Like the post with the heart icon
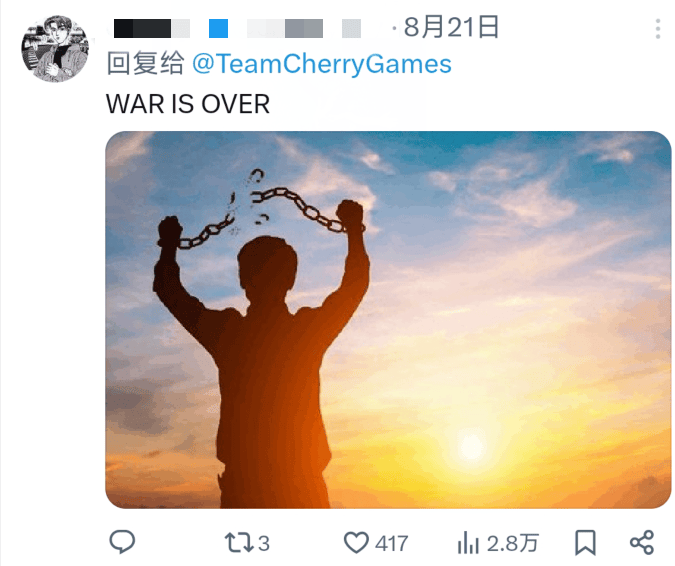The image size is (675, 566). click(356, 543)
